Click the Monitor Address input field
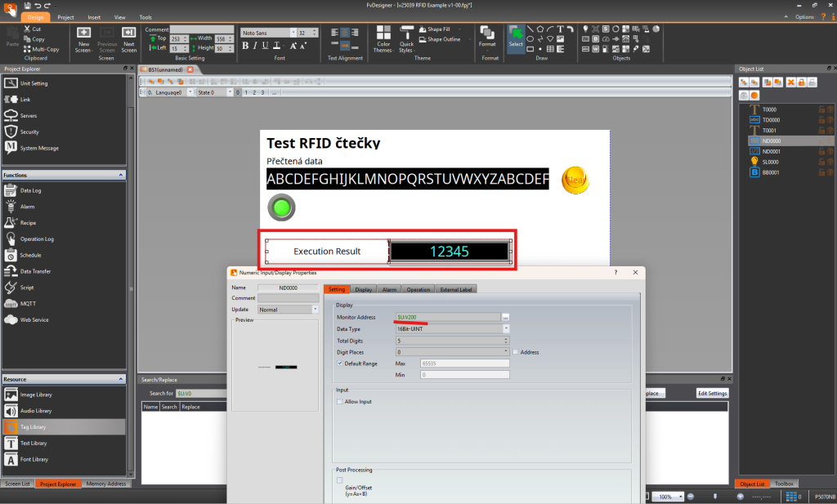837x504 pixels. 447,316
